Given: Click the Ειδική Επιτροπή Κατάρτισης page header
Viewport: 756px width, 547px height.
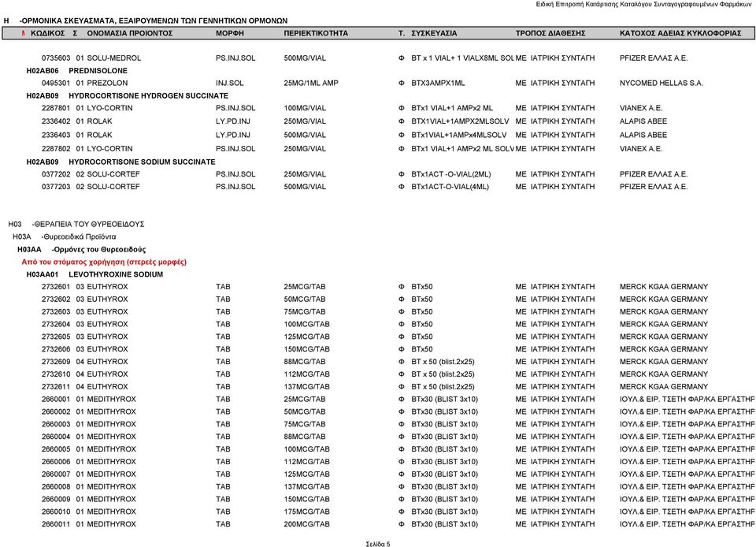Looking at the screenshot, I should (643, 4).
